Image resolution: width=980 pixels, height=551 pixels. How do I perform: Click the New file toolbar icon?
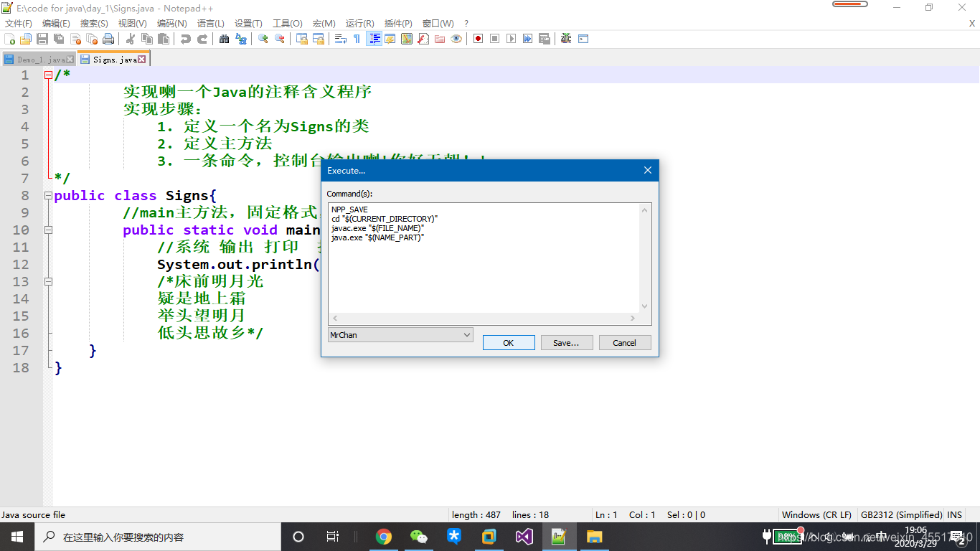pos(10,39)
